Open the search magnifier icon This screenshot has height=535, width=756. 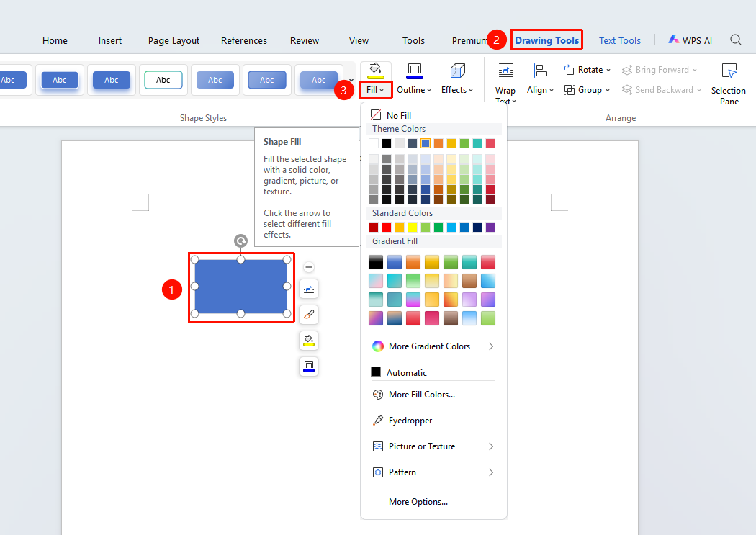coord(735,40)
